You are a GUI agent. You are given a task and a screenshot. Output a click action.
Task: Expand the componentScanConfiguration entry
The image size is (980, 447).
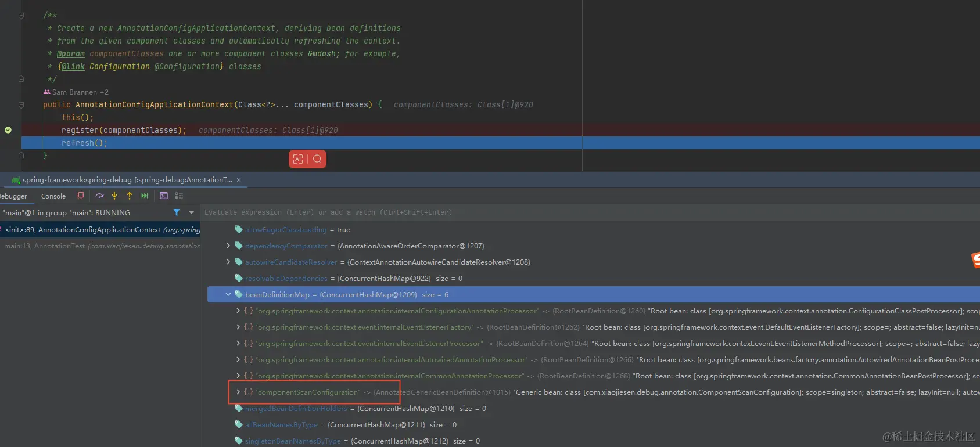[x=238, y=392]
